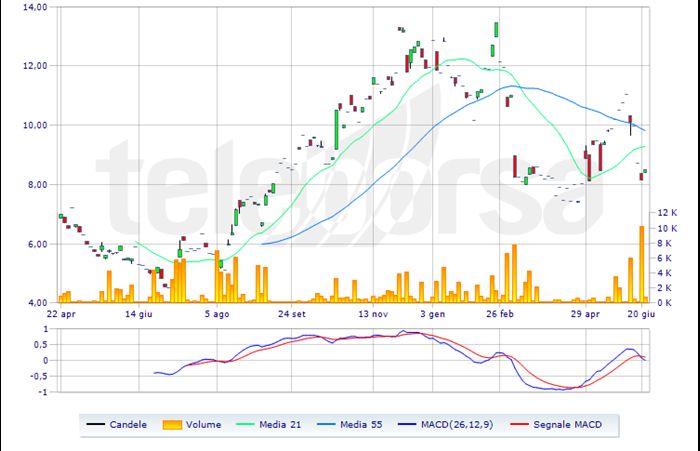Click the 4 K volume axis label
700x451 pixels.
pos(665,273)
